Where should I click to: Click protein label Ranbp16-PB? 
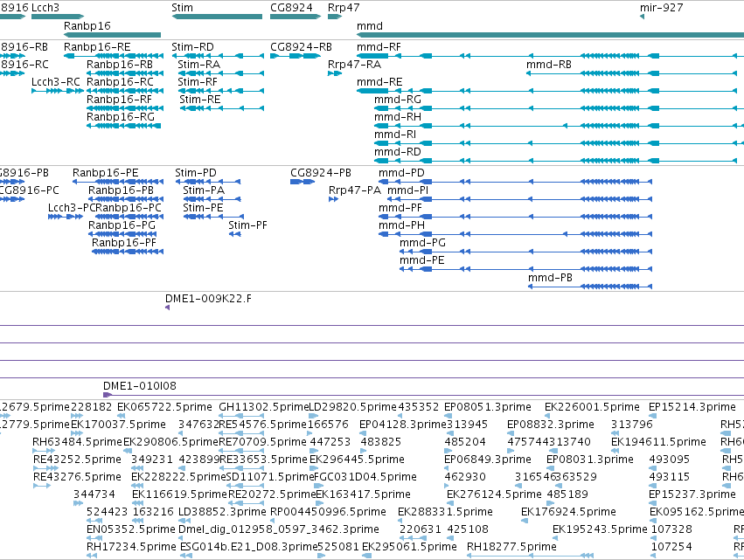click(x=121, y=190)
